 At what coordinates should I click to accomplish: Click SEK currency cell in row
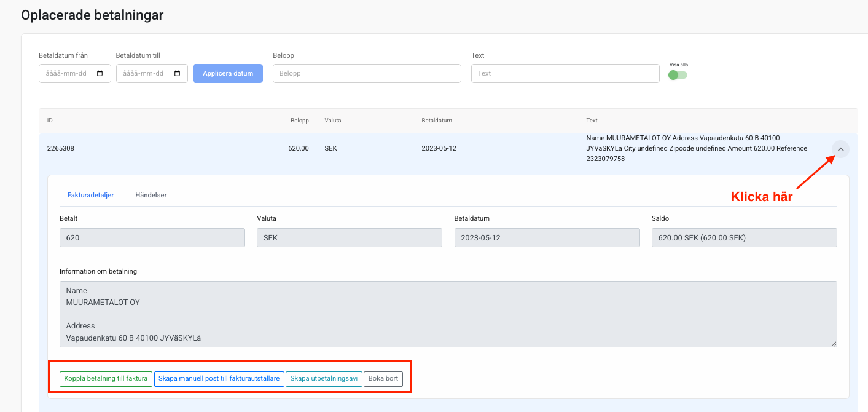coord(332,149)
